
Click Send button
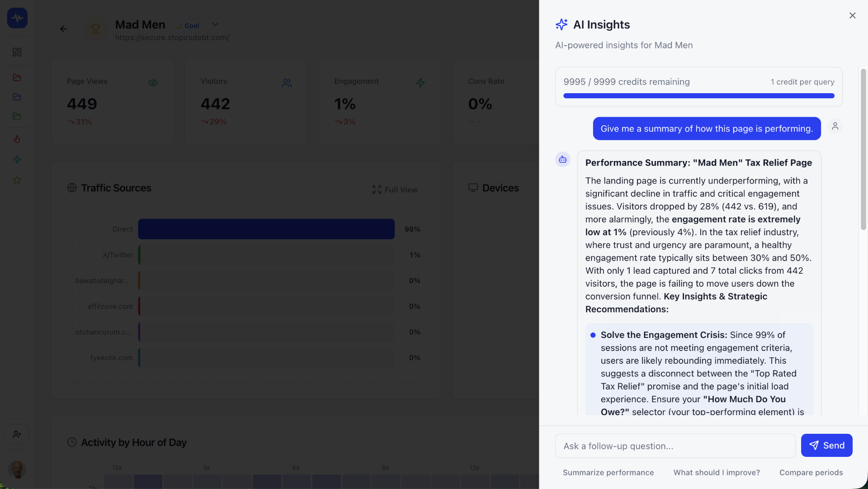(826, 446)
